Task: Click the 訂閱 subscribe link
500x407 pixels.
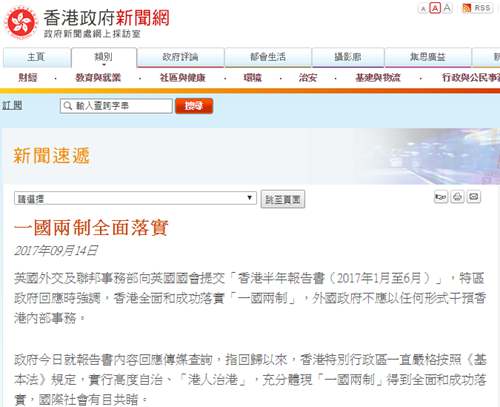Action: coord(12,106)
